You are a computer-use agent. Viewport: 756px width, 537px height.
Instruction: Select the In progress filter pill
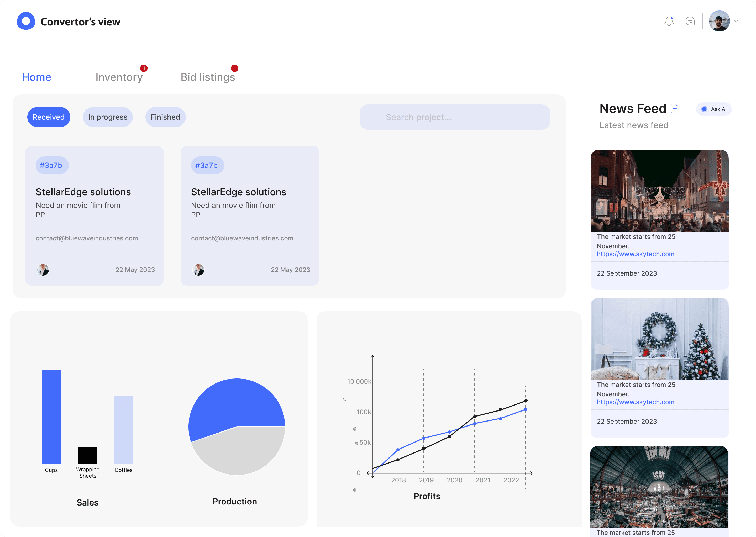click(x=108, y=117)
